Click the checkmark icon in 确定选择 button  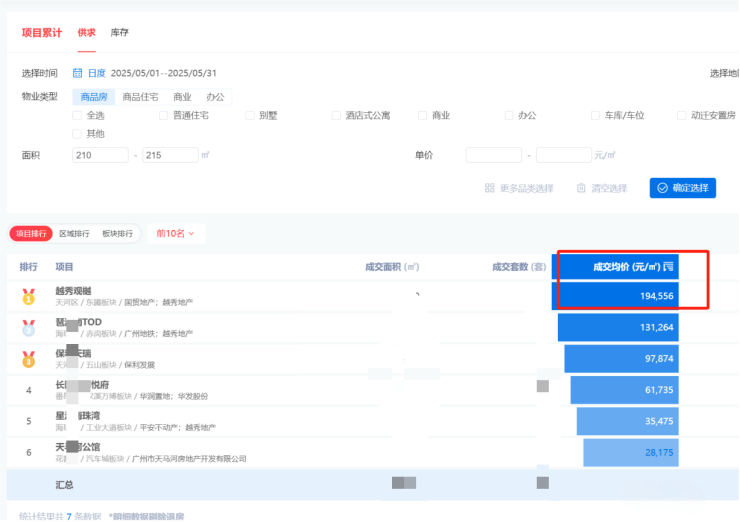point(662,188)
